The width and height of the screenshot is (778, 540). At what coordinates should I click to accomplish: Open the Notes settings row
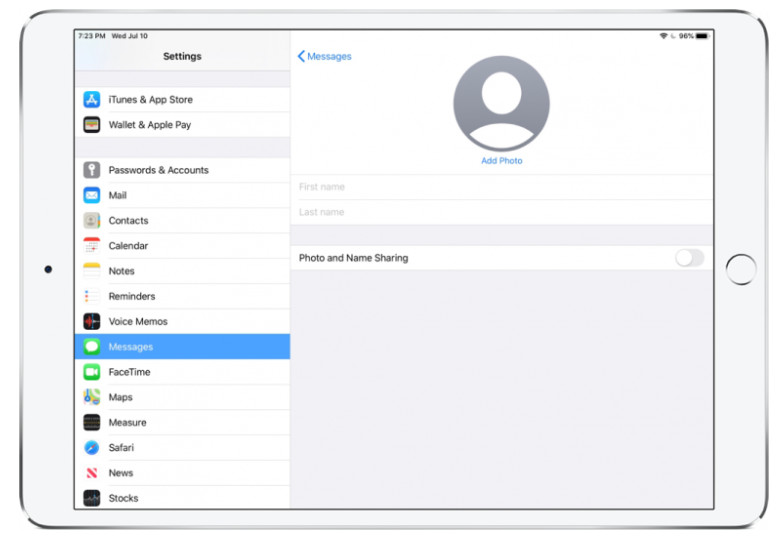pos(182,271)
